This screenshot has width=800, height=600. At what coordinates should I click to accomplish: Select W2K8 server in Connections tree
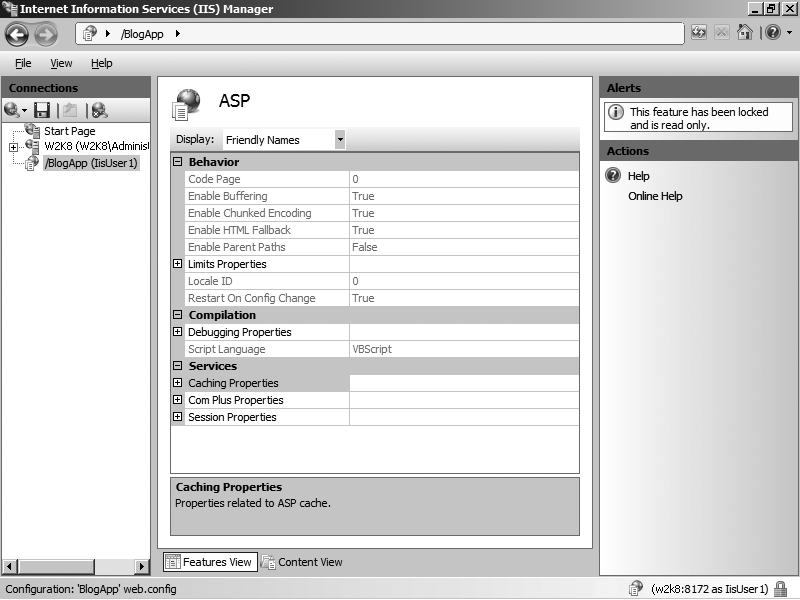(96, 146)
